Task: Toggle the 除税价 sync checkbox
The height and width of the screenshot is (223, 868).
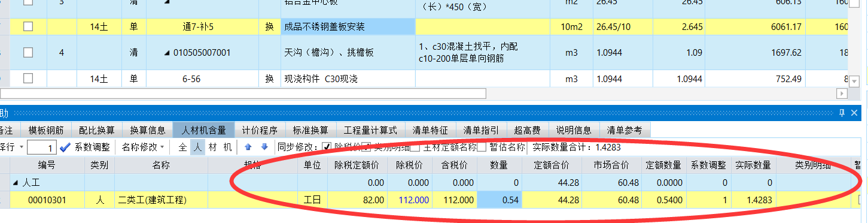Action: [327, 147]
